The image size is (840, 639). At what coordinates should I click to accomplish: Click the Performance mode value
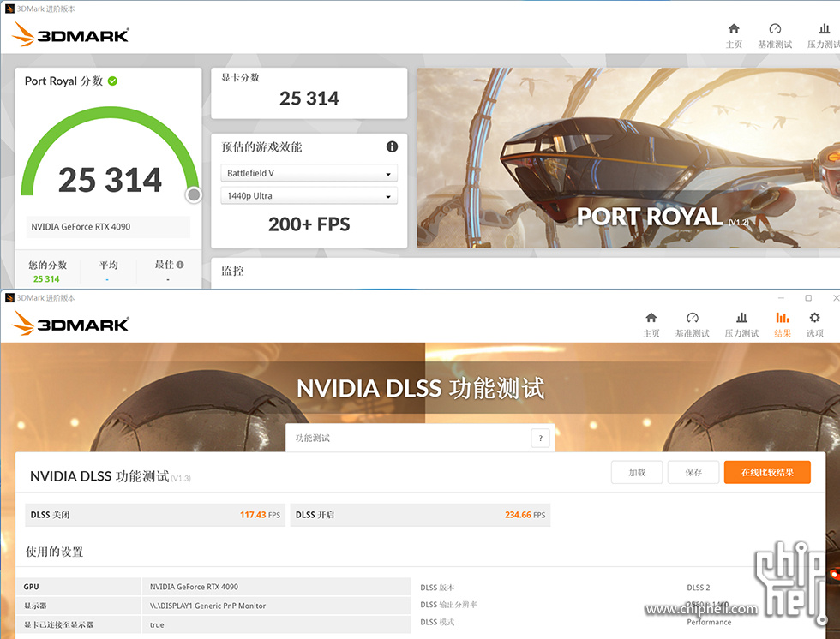[x=709, y=622]
